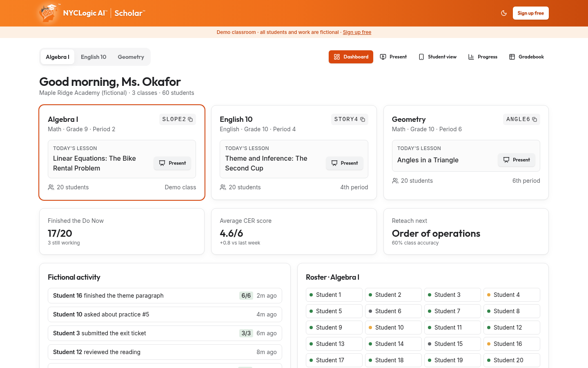Select Student 15 in the roster
588x368 pixels.
click(x=452, y=344)
